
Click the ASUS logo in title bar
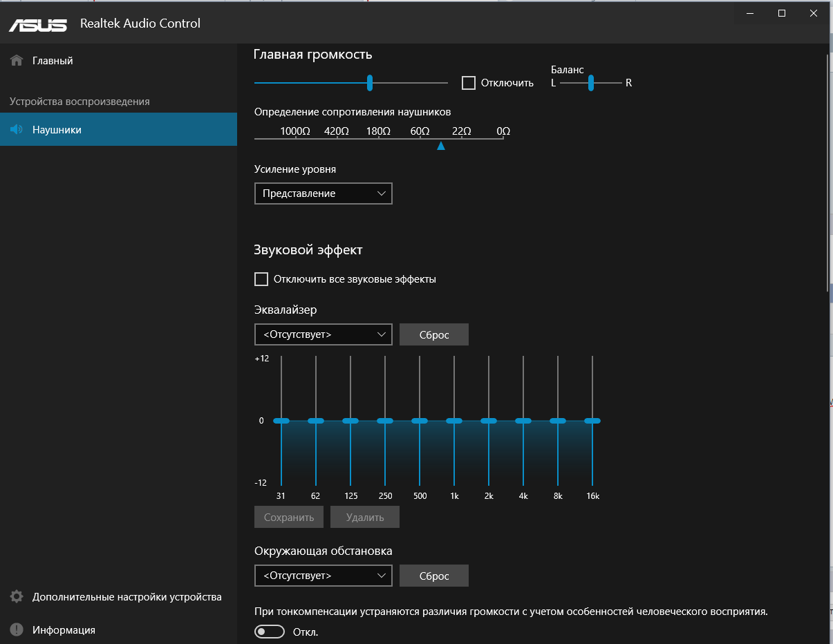pyautogui.click(x=38, y=24)
